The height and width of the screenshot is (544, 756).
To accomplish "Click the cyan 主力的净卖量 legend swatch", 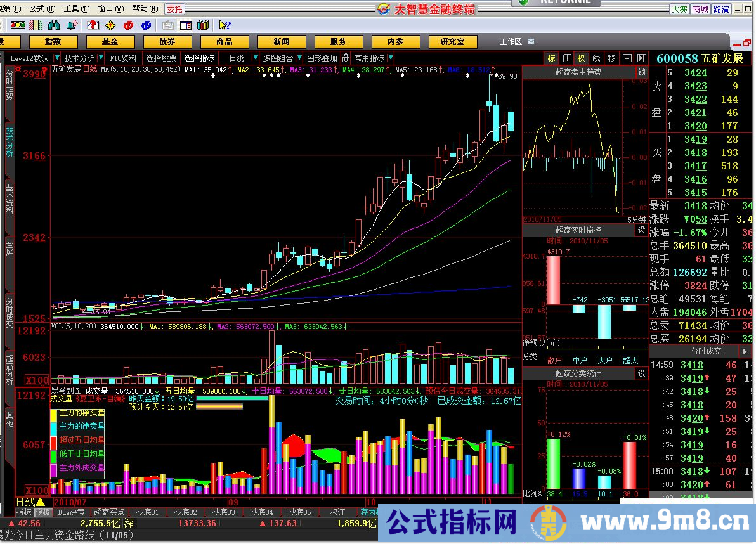I will point(55,427).
